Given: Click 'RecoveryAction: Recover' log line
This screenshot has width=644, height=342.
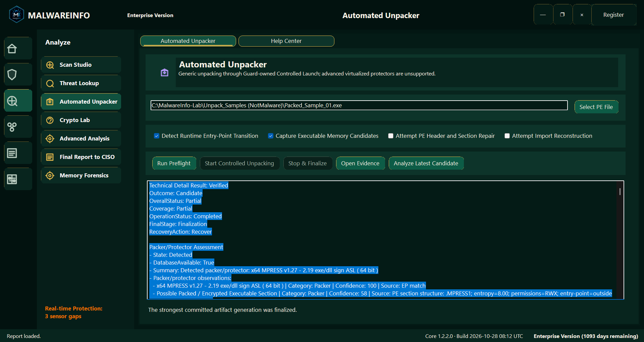Looking at the screenshot, I should coord(180,232).
